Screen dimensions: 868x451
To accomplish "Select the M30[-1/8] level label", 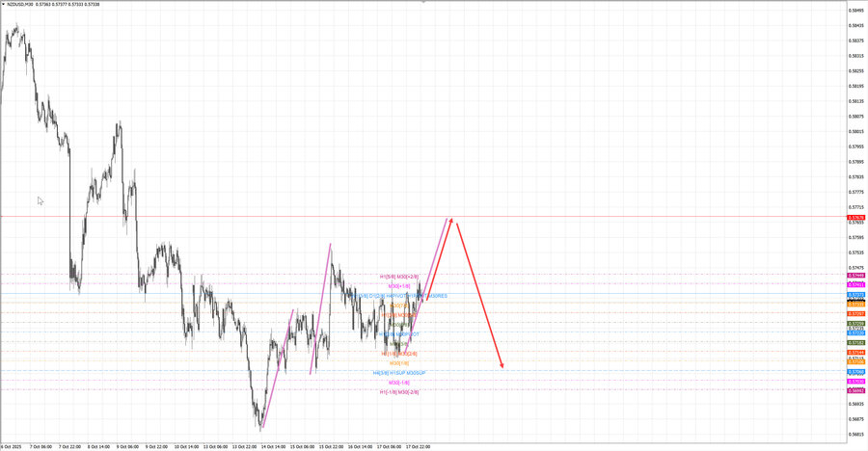I will (x=399, y=383).
